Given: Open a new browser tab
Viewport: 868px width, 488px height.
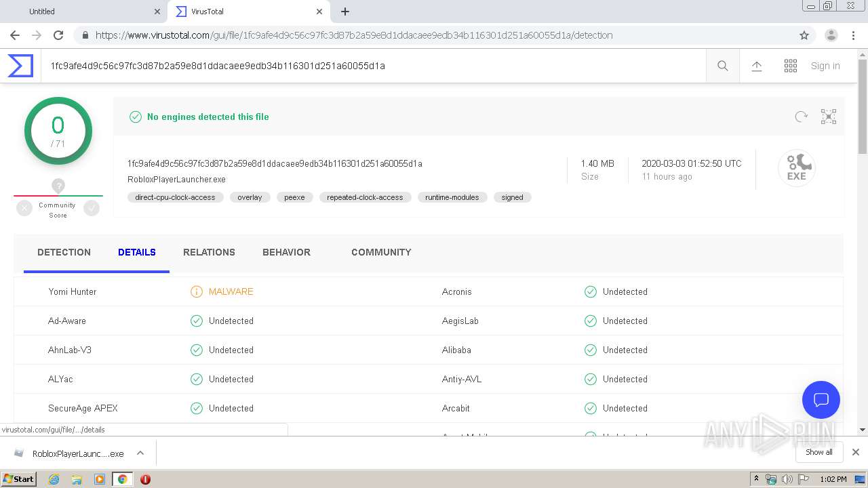Looking at the screenshot, I should (x=345, y=12).
